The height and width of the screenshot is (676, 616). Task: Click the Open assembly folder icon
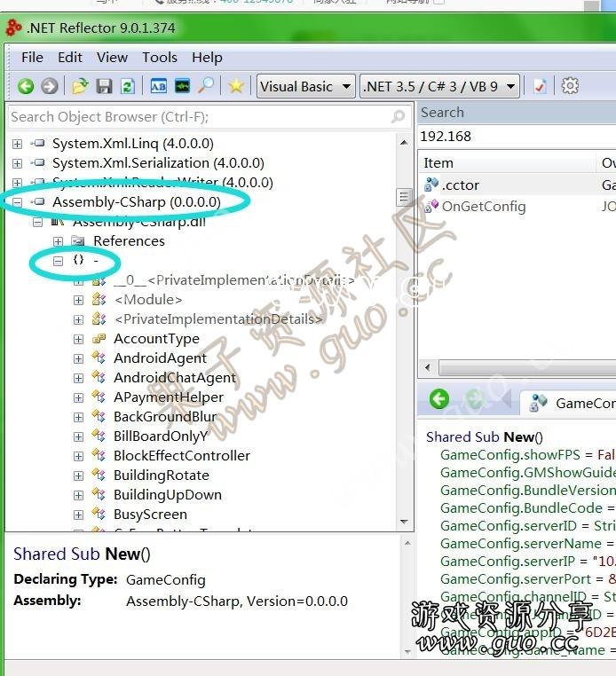(80, 86)
